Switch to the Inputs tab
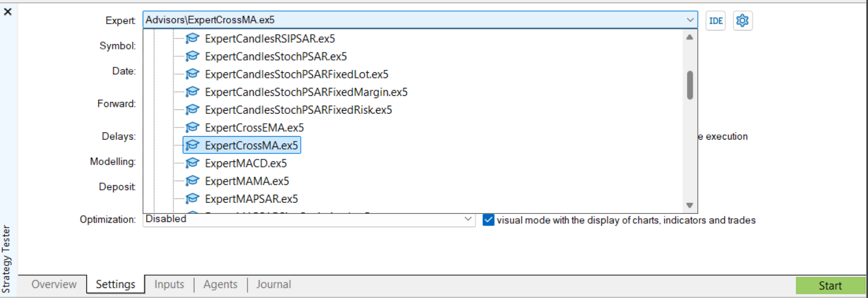Viewport: 868px width, 298px height. (169, 284)
